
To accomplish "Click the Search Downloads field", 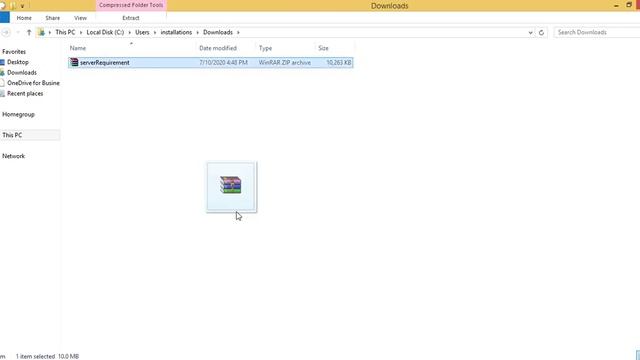I will [597, 32].
